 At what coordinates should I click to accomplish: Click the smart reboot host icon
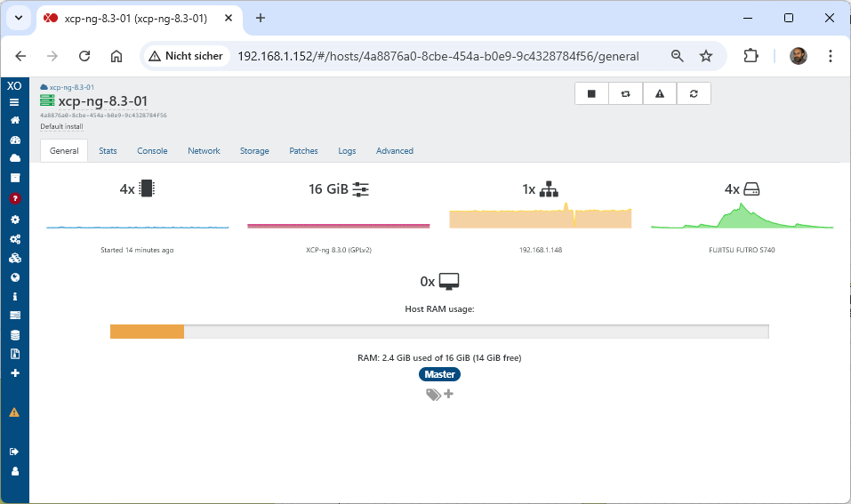[625, 93]
